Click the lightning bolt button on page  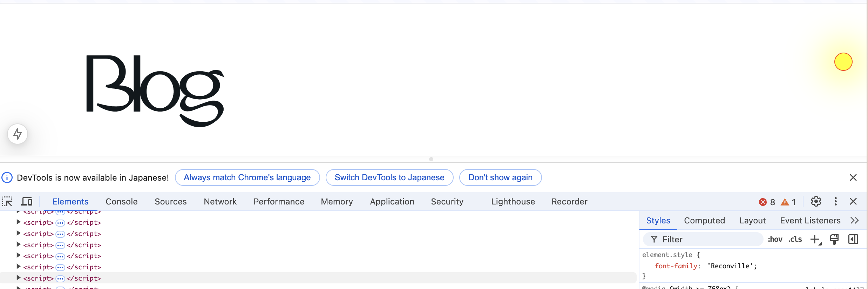pyautogui.click(x=18, y=134)
